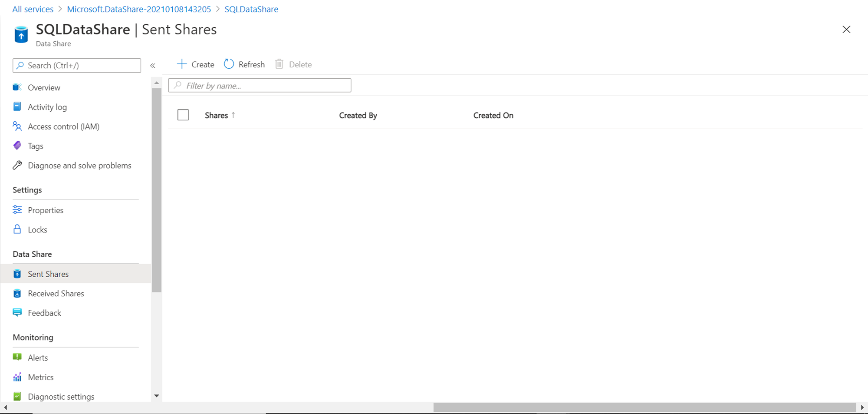Click the trash can Delete icon
This screenshot has width=868, height=414.
(279, 64)
